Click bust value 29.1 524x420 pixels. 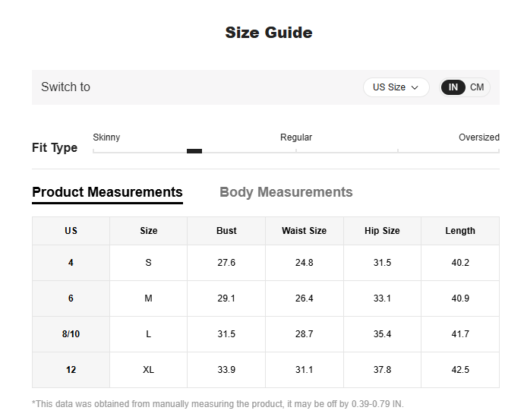click(226, 298)
